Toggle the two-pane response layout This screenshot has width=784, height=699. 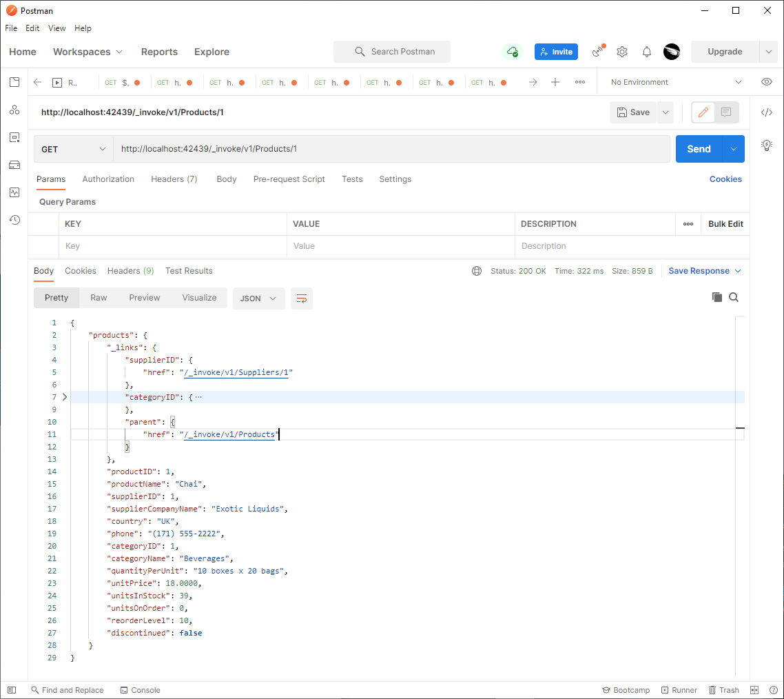753,690
